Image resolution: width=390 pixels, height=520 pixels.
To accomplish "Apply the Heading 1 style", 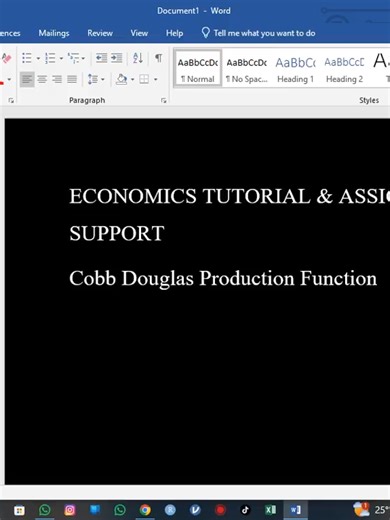I will tap(295, 69).
